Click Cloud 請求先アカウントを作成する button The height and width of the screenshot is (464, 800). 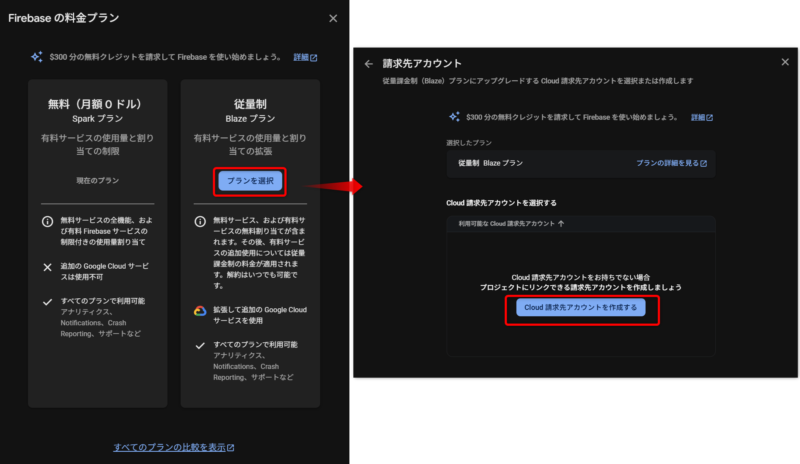[581, 307]
